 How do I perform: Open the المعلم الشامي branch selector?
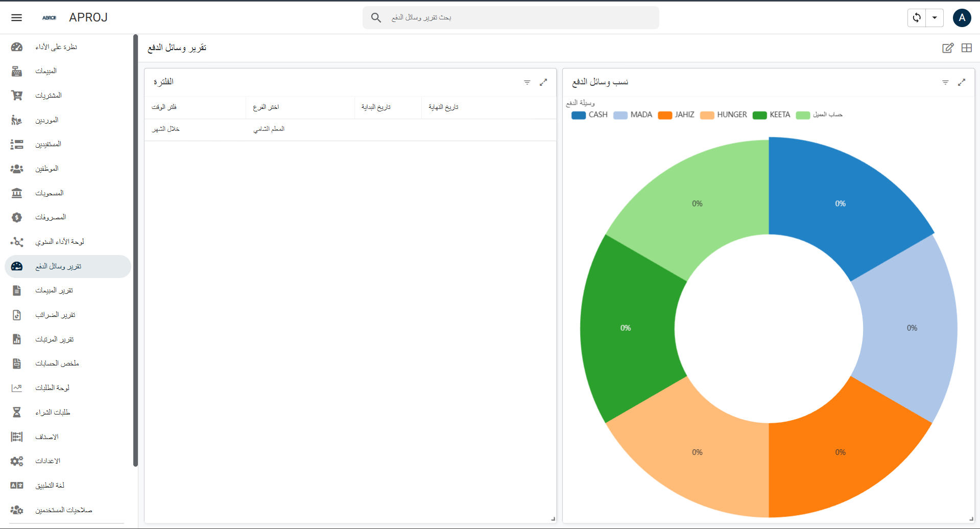point(269,129)
